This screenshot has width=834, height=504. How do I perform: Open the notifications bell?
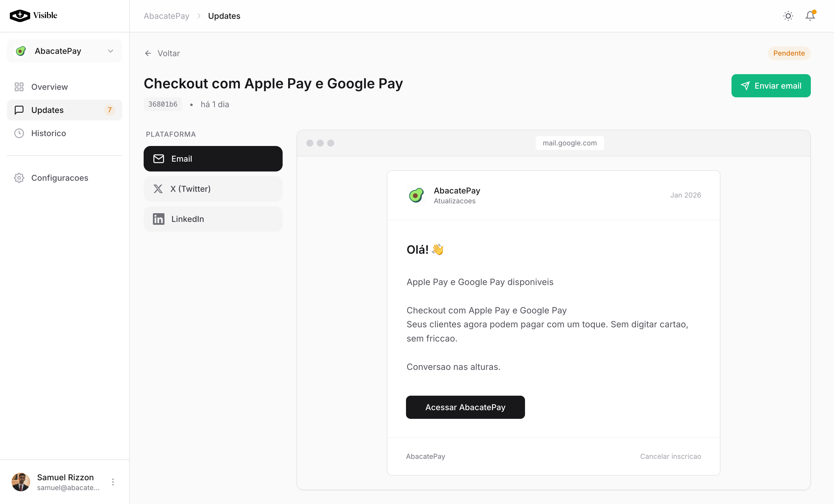point(810,16)
